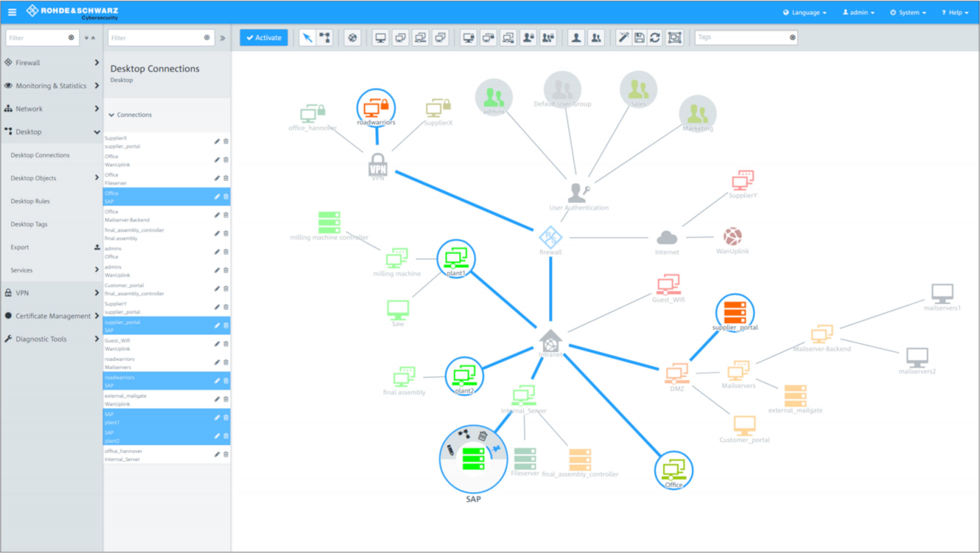
Task: Select the connection tool in toolbar
Action: (325, 38)
